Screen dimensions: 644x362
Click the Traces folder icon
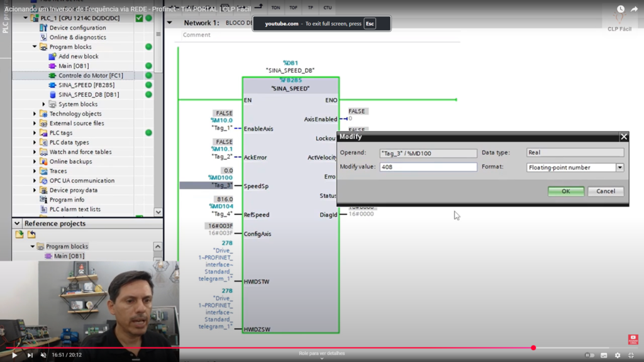pos(43,171)
